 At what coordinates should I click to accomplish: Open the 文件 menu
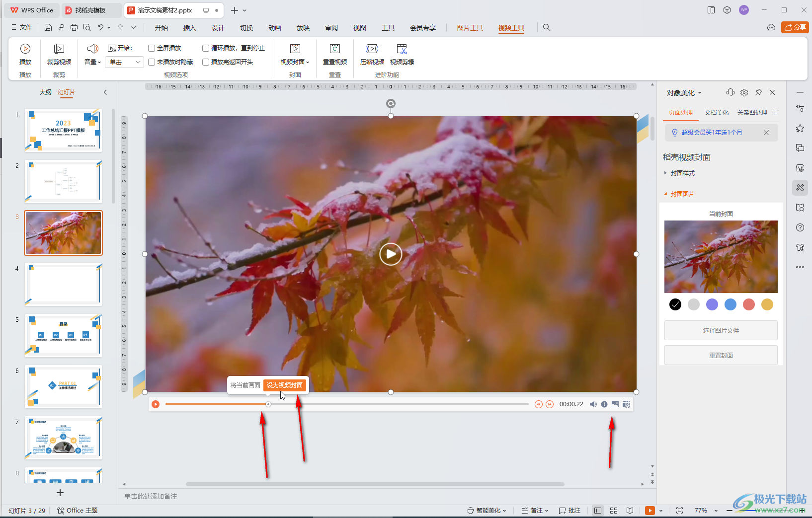(22, 27)
